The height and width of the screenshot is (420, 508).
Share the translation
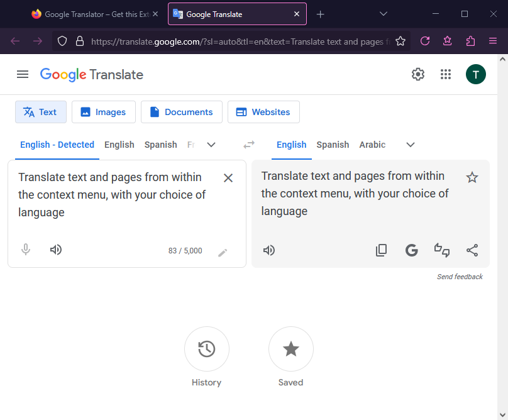point(472,250)
